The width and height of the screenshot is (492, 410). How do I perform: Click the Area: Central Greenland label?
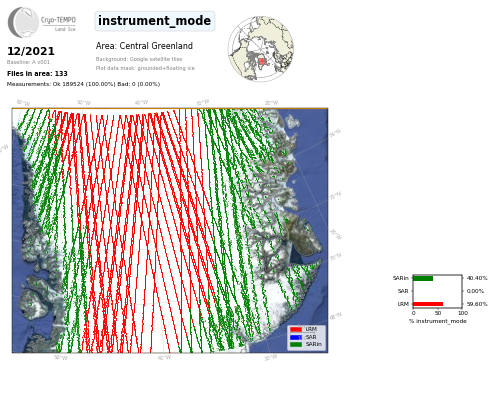pos(144,46)
